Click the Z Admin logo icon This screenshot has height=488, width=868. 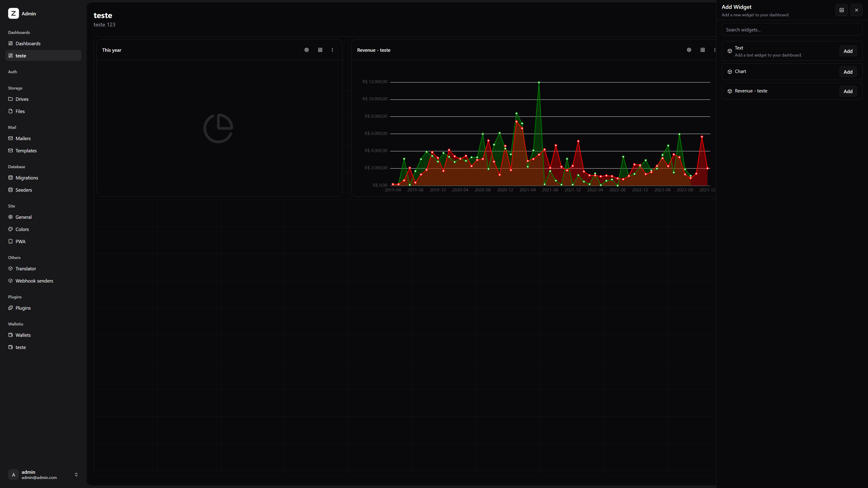click(14, 14)
